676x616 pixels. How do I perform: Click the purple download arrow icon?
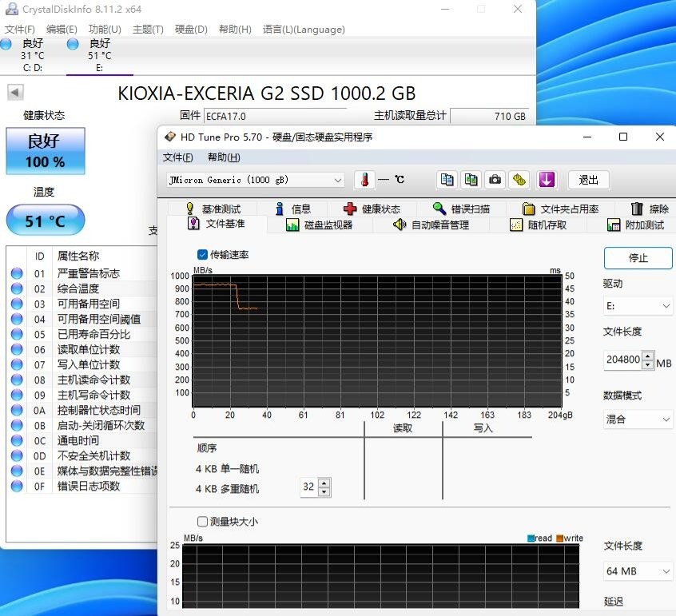coord(547,179)
